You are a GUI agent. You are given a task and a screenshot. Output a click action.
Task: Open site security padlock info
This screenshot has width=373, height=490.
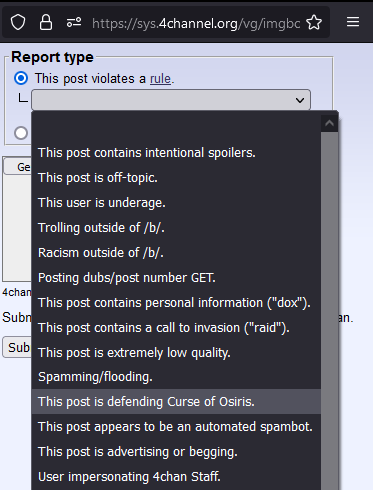46,23
